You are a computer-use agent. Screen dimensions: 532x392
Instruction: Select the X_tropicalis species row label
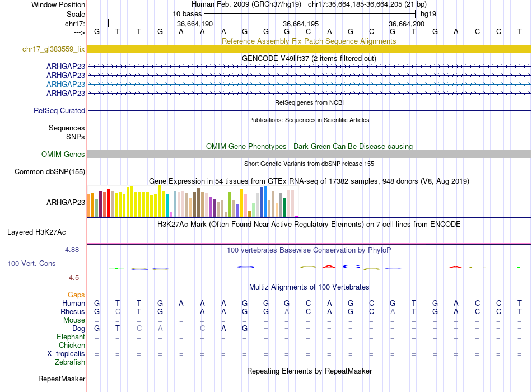point(66,354)
